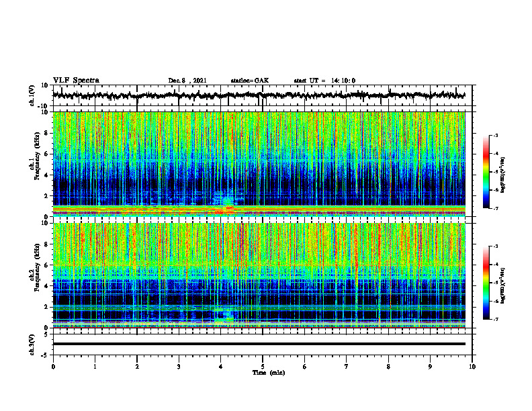The width and height of the screenshot is (532, 411).
Task: Click the "4" kHz tick of the ch.2 spectrogram
Action: click(x=47, y=286)
